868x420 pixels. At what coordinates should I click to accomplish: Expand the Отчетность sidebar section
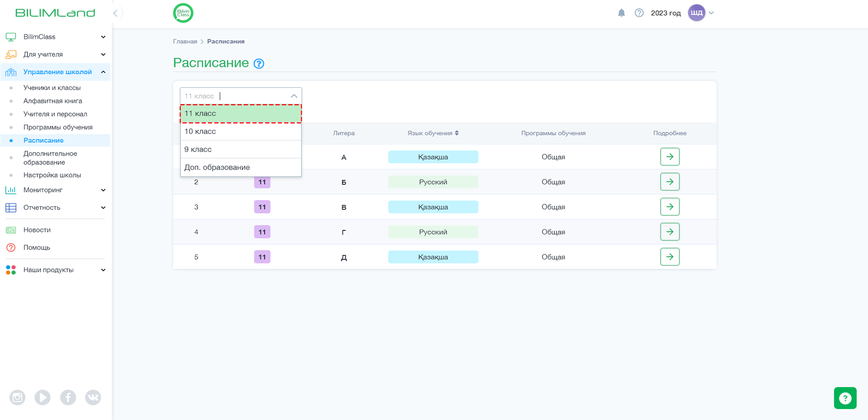56,208
